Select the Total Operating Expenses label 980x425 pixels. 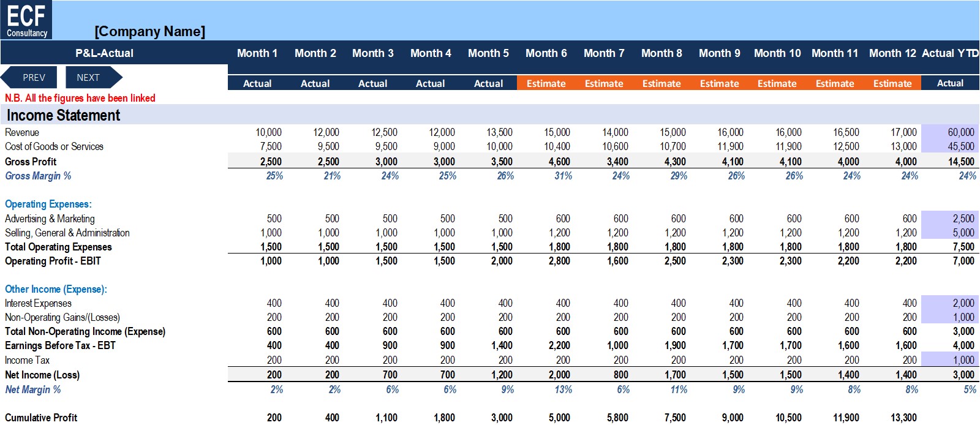[58, 247]
